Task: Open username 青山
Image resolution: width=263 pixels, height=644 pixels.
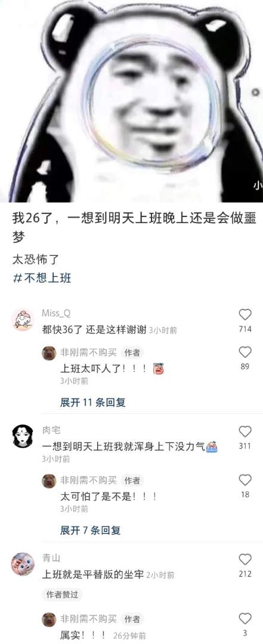Action: tap(51, 558)
